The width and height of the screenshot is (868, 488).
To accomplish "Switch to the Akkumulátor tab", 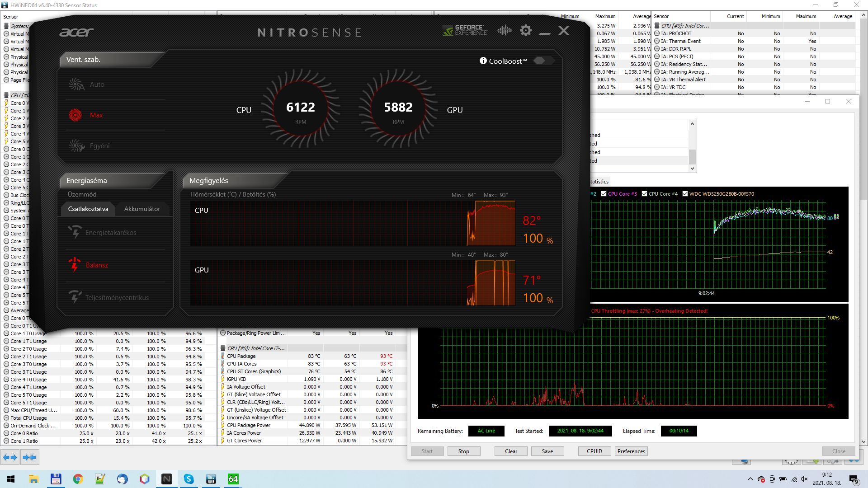I will [x=142, y=209].
